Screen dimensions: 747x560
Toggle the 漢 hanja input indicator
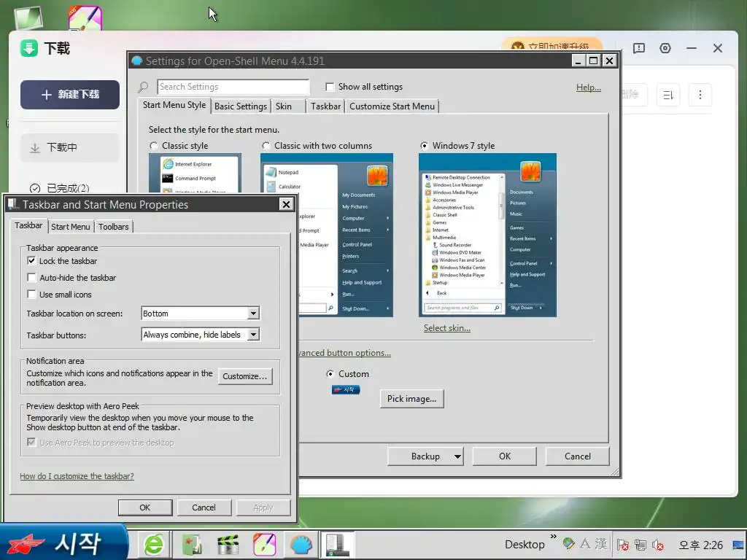click(x=601, y=543)
